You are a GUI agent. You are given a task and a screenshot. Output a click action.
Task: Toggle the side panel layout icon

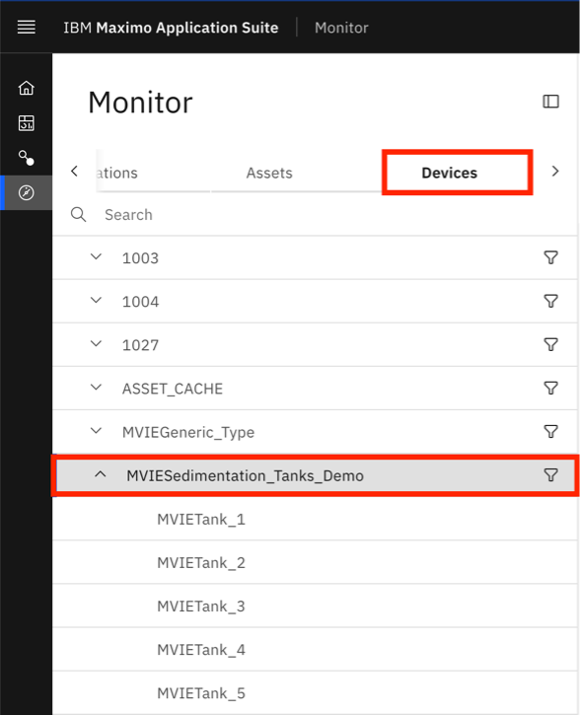(x=551, y=101)
